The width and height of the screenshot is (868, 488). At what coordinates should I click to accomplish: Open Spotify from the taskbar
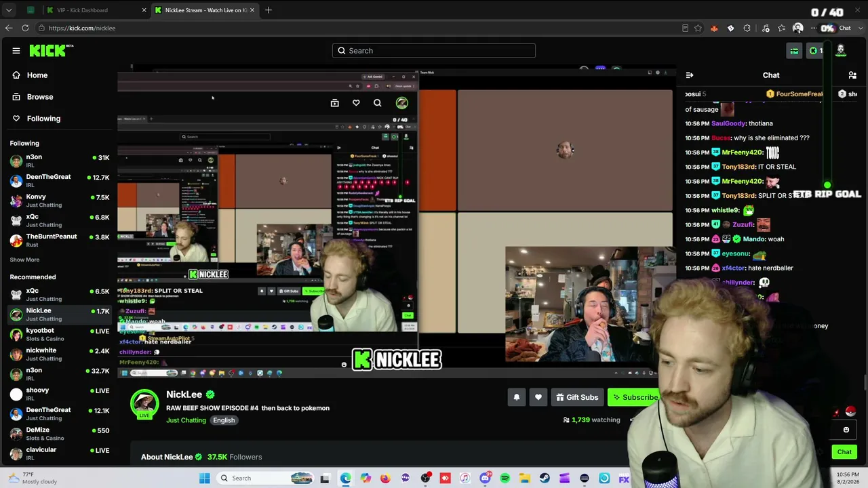click(505, 479)
